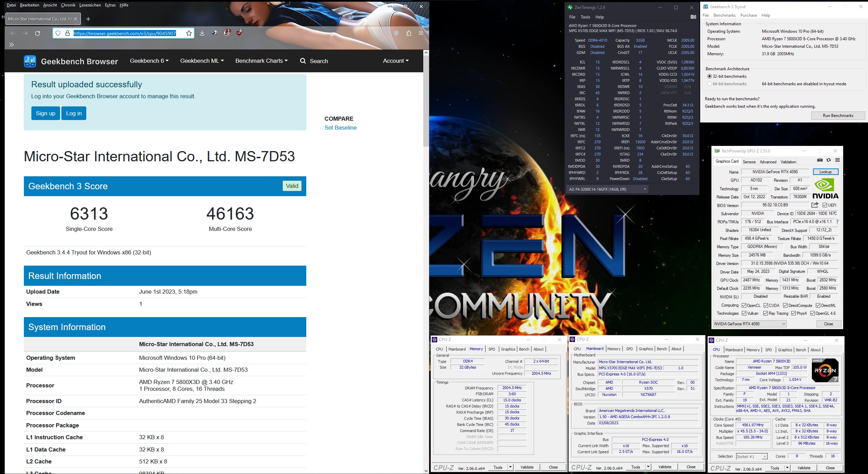Screen dimensions: 868x474
Task: Click the spheres extension icon in toolbar
Action: tap(215, 33)
